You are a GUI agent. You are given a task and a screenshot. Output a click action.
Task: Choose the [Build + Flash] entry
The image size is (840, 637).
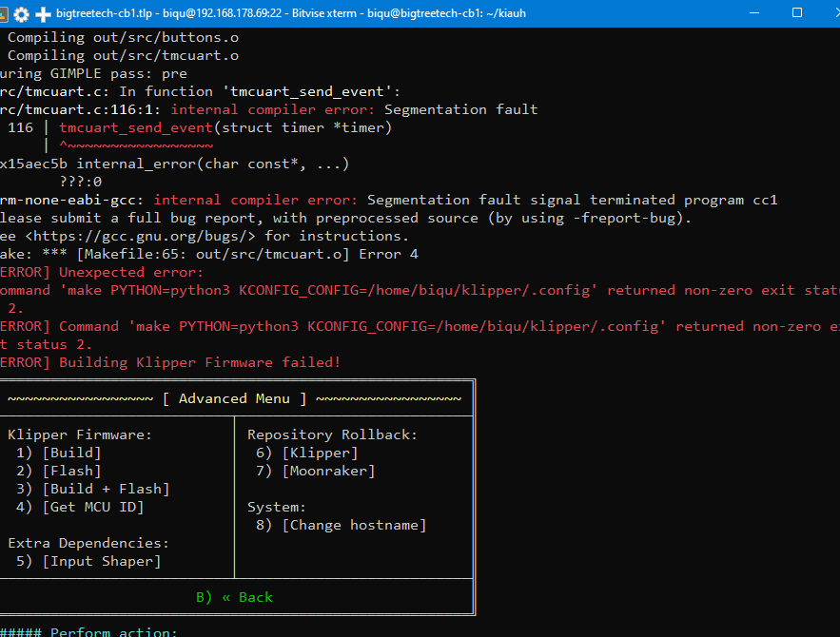106,490
